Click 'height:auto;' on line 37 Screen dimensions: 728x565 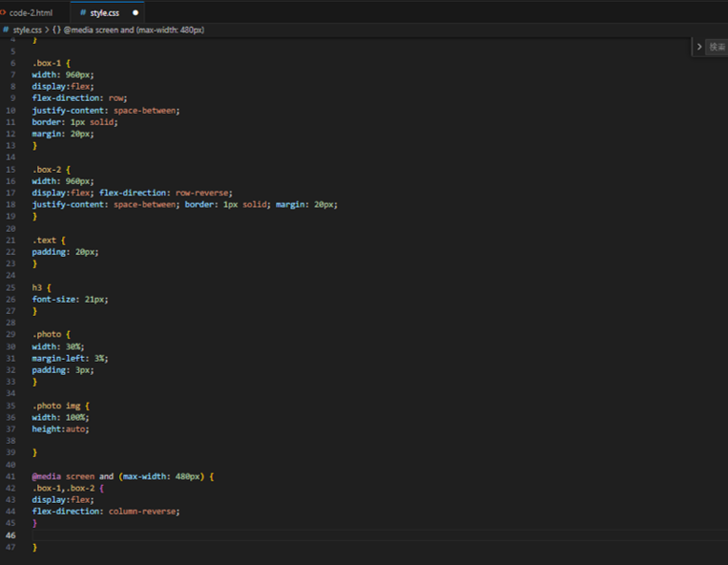(60, 429)
